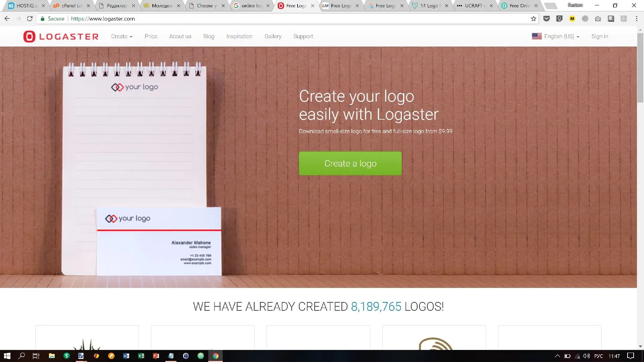The height and width of the screenshot is (362, 644).
Task: Switch to the Free Onlin tab
Action: pyautogui.click(x=519, y=6)
